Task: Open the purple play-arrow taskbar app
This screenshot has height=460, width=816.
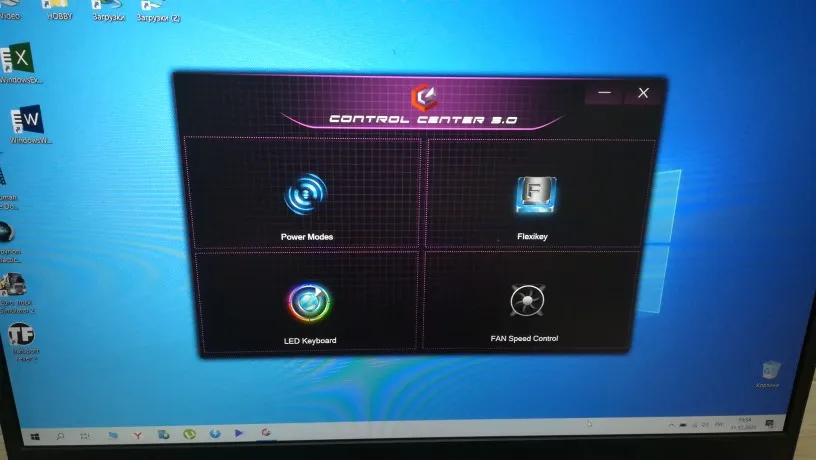Action: 239,433
